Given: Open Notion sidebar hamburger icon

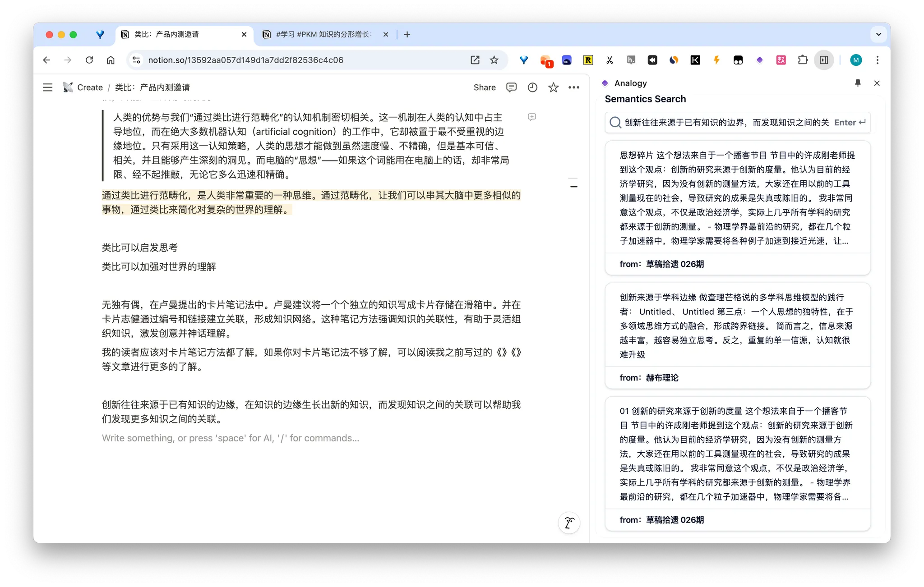Looking at the screenshot, I should tap(47, 87).
